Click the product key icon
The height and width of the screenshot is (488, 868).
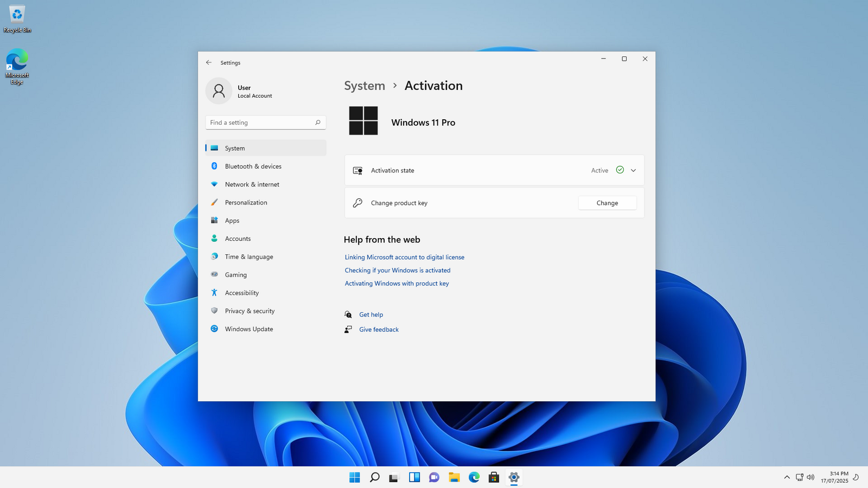click(x=358, y=203)
